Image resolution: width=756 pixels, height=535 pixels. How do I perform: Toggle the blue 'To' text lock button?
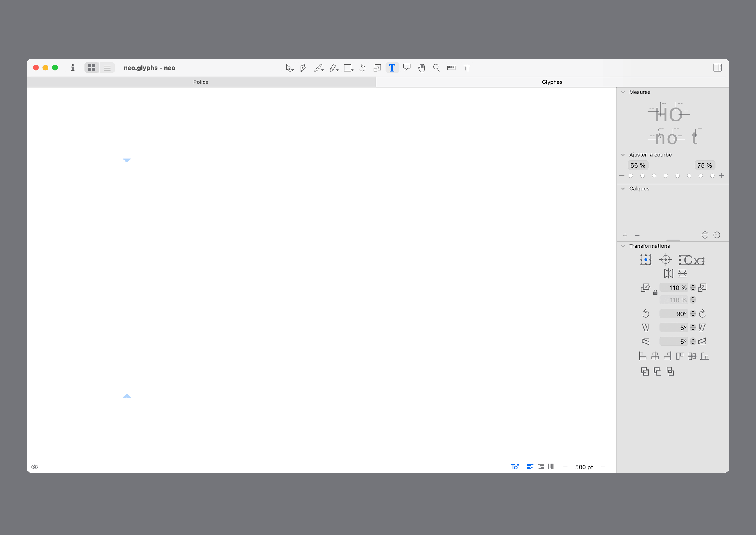[x=515, y=467]
